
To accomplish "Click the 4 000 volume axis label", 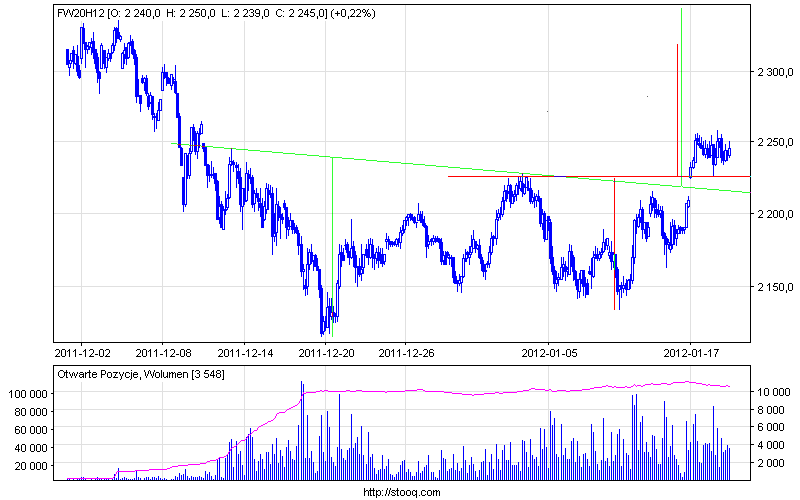I will 771,445.
